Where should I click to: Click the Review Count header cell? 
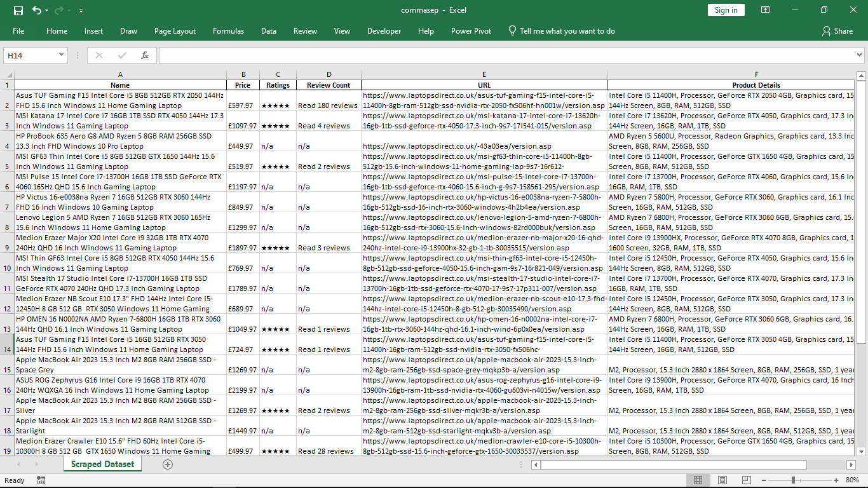(x=329, y=85)
